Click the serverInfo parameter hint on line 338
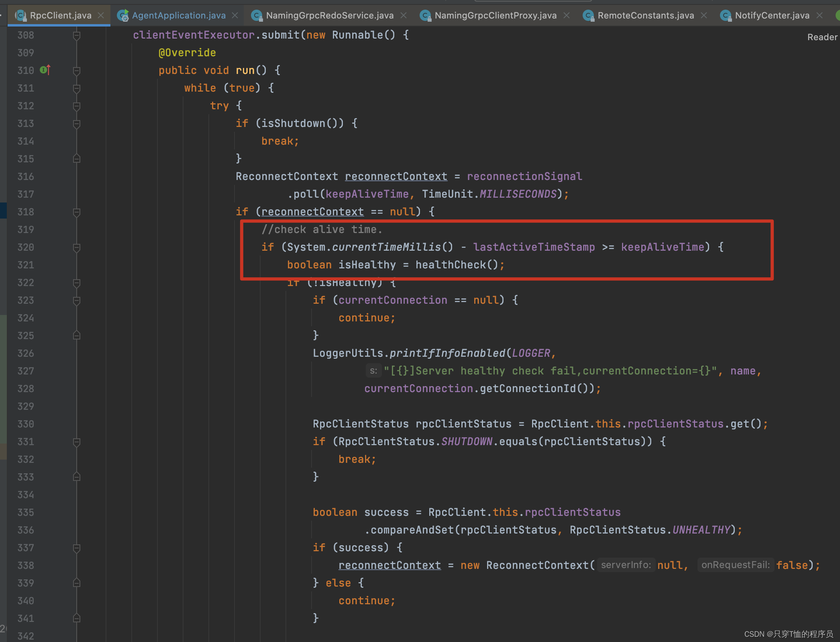 [626, 565]
